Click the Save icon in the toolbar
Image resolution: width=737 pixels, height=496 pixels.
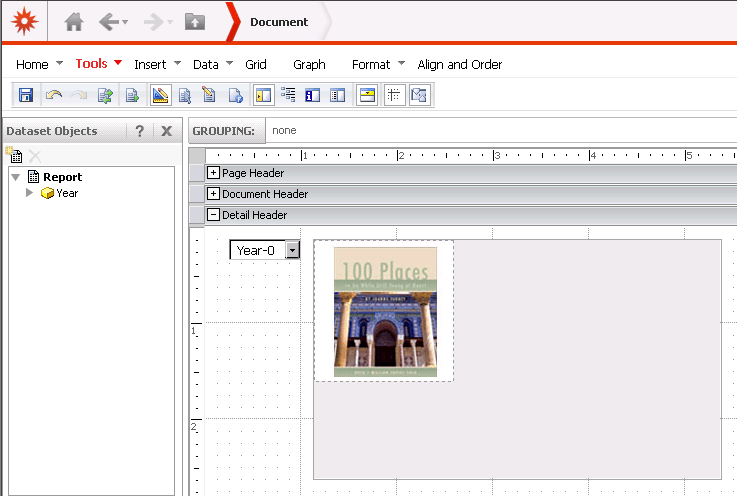coord(26,96)
